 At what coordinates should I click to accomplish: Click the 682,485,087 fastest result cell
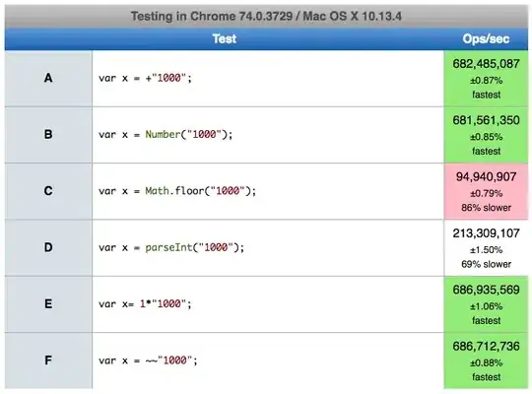486,79
